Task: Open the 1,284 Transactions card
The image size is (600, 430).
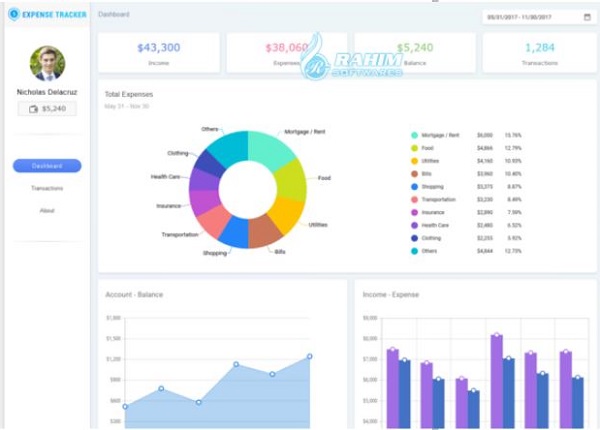Action: click(x=540, y=53)
